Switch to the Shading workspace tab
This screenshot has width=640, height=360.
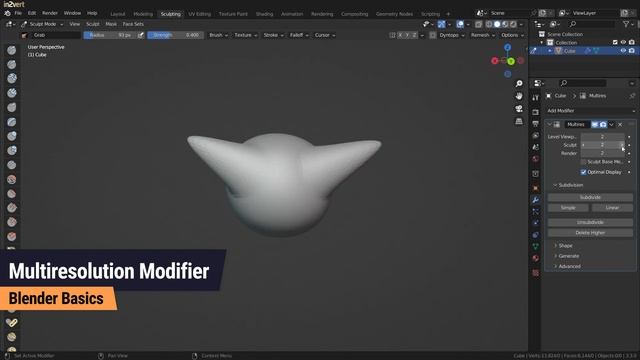tap(264, 14)
